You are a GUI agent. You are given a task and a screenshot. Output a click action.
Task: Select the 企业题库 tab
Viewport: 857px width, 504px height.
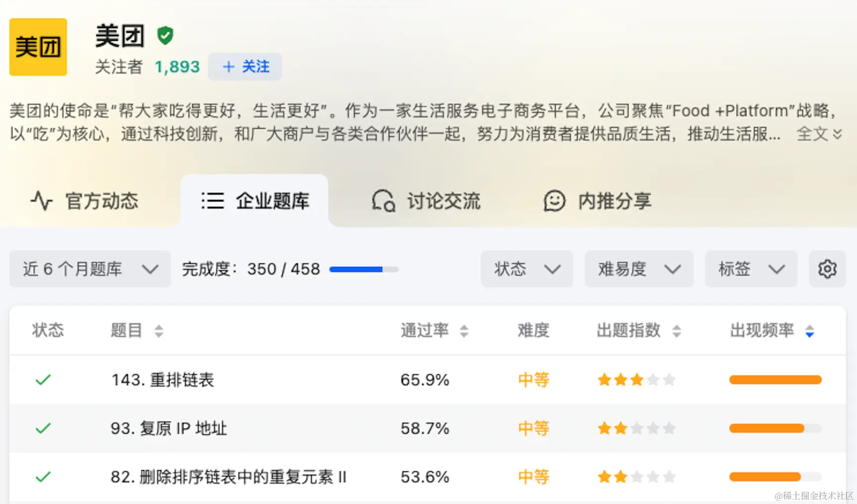click(x=255, y=201)
